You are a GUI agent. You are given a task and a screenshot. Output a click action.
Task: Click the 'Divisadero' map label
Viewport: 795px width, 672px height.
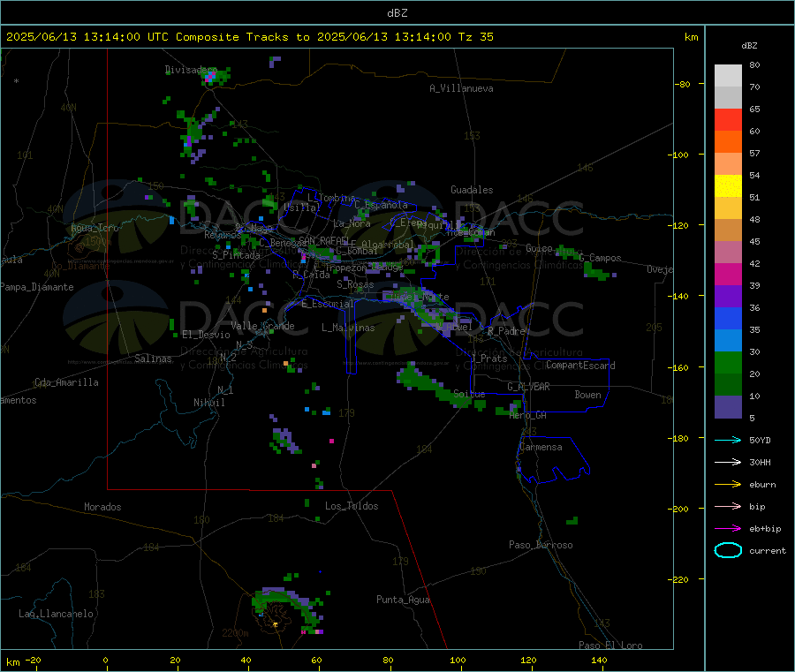[189, 70]
